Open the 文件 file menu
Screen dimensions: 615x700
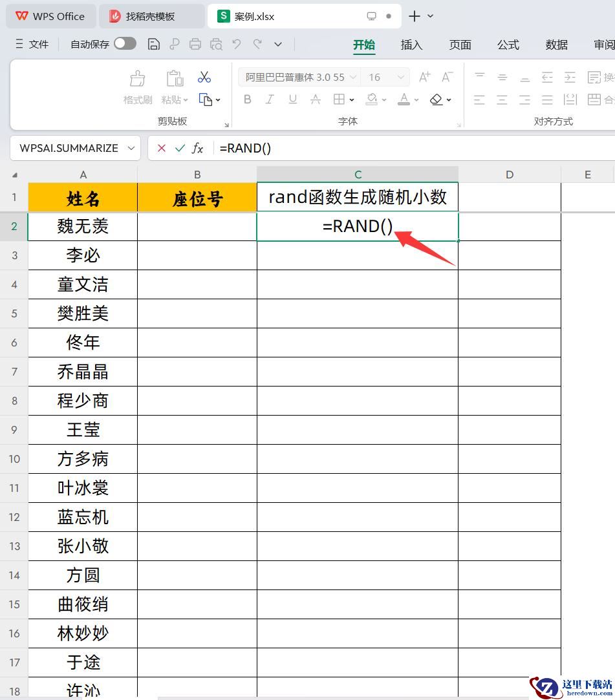pyautogui.click(x=32, y=44)
